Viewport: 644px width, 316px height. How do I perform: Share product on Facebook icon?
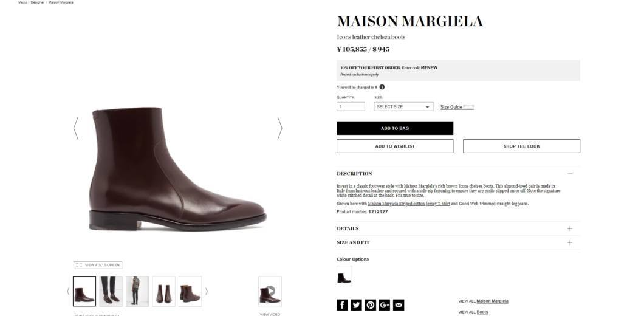coord(342,305)
